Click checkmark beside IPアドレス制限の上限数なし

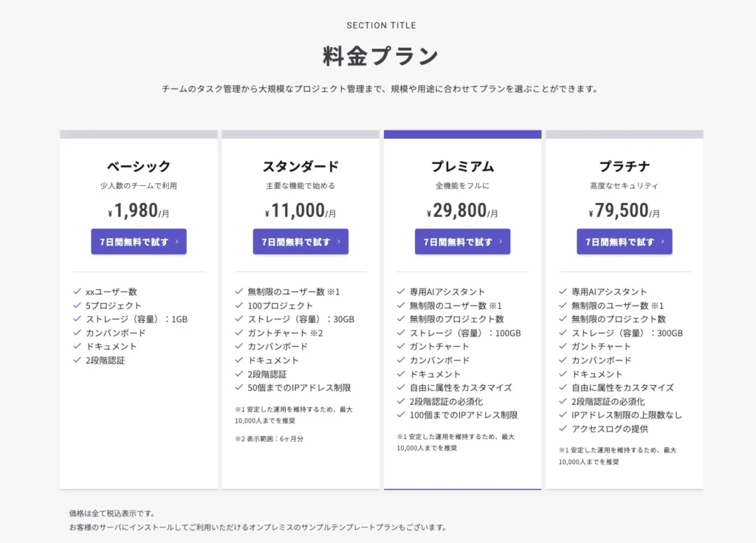point(563,415)
